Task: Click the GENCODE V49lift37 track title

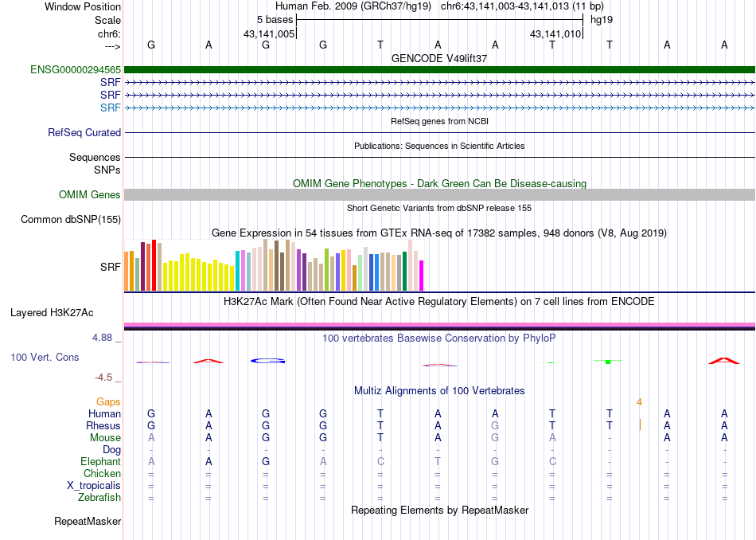Action: [x=439, y=58]
